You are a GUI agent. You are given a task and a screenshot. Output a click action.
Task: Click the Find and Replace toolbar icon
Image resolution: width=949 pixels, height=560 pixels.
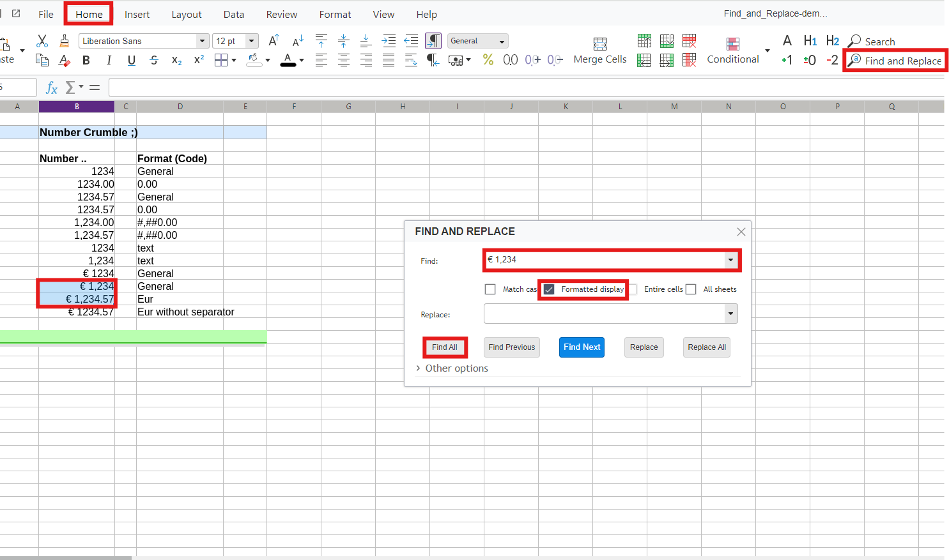(x=895, y=60)
